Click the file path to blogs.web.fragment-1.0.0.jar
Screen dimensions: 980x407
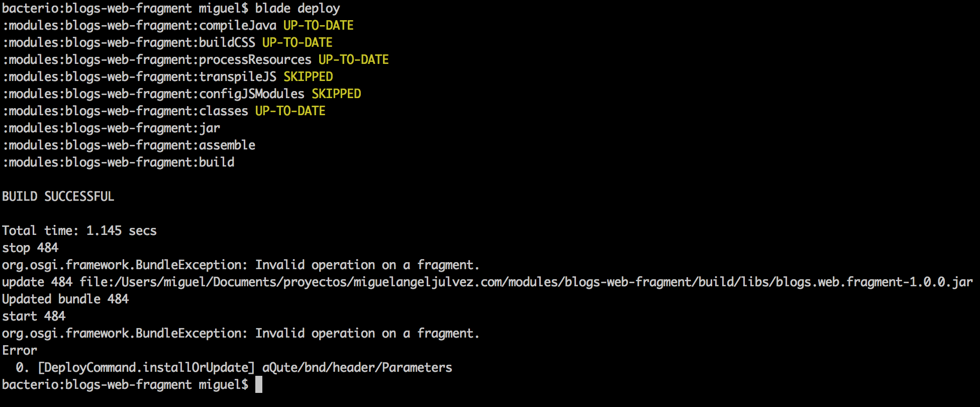[x=526, y=282]
